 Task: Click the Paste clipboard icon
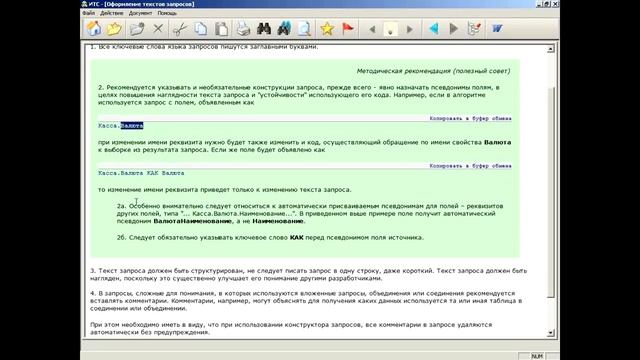(221, 29)
